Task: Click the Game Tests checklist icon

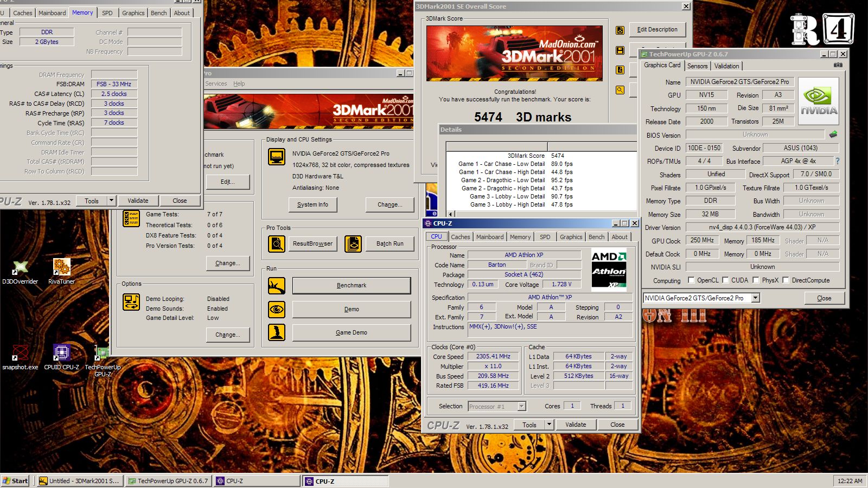Action: tap(131, 218)
